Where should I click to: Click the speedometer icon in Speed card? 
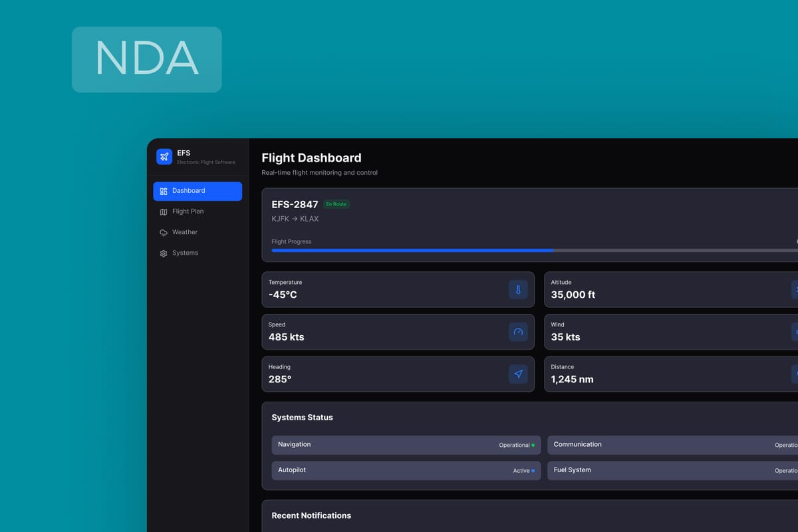click(x=518, y=332)
